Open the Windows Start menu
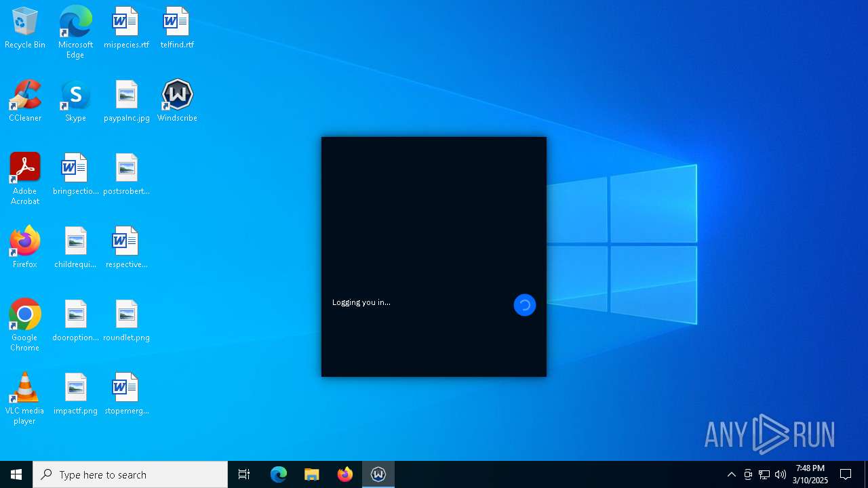This screenshot has width=868, height=488. [x=16, y=474]
